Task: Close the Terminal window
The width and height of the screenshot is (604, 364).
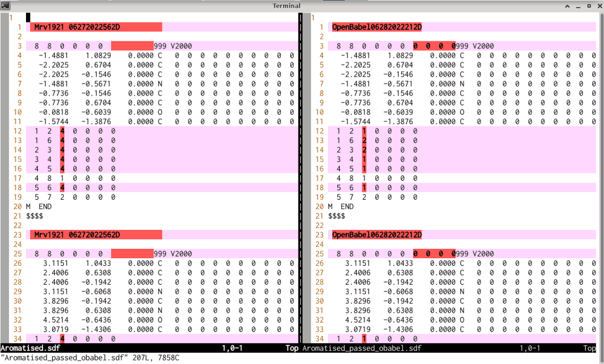Action: pos(598,5)
